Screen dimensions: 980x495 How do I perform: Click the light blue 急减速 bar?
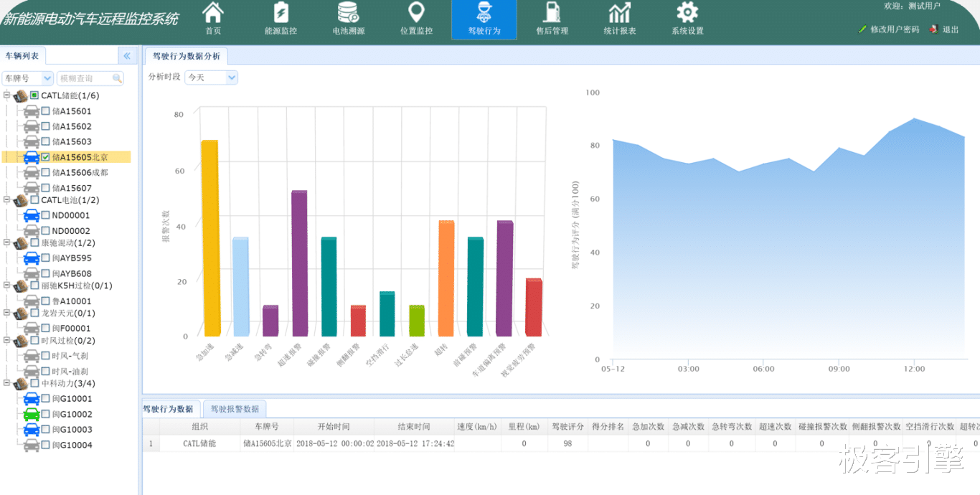[240, 287]
